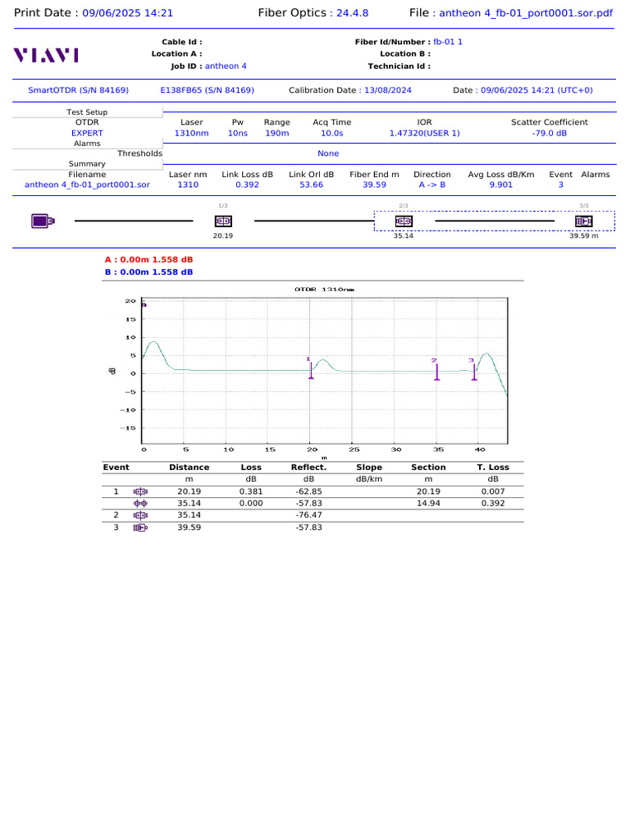Click event 1 reflectance -62.85
Screen dimensions: 630x840
coord(309,491)
